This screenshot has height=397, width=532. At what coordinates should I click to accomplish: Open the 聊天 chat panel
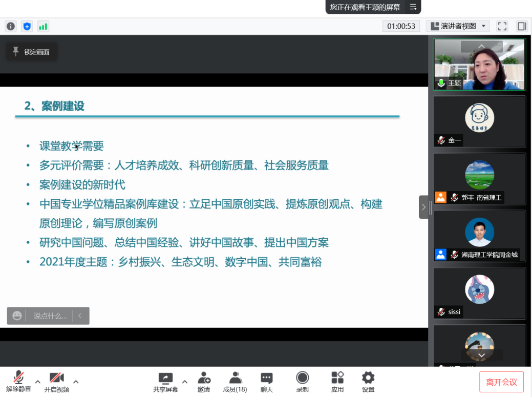click(x=267, y=382)
